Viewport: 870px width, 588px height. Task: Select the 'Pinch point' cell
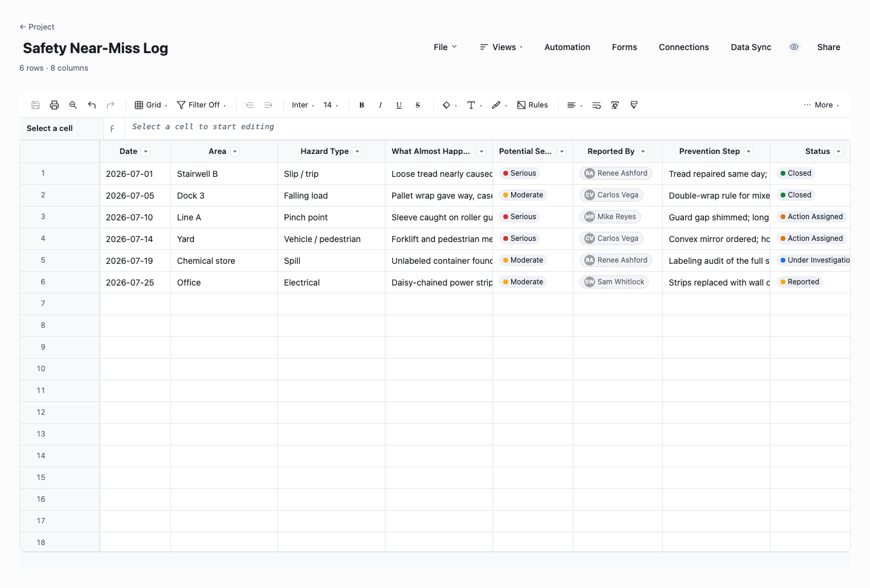point(332,217)
